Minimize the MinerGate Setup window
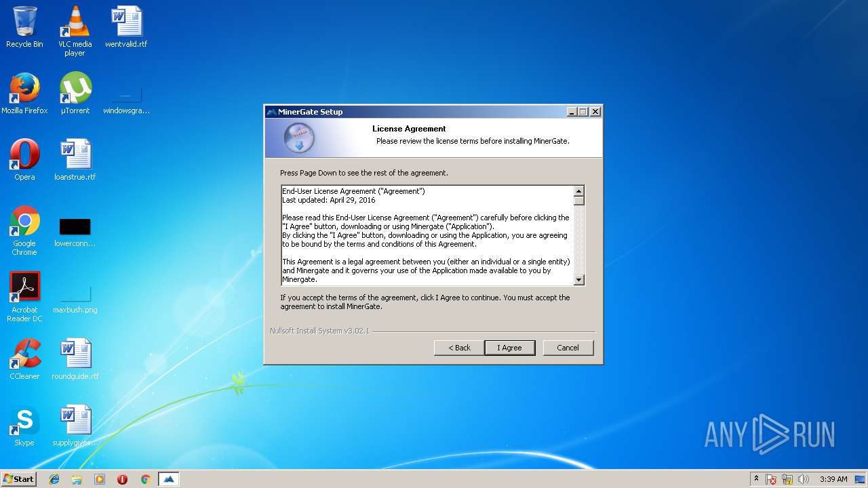The width and height of the screenshot is (868, 488). (572, 112)
